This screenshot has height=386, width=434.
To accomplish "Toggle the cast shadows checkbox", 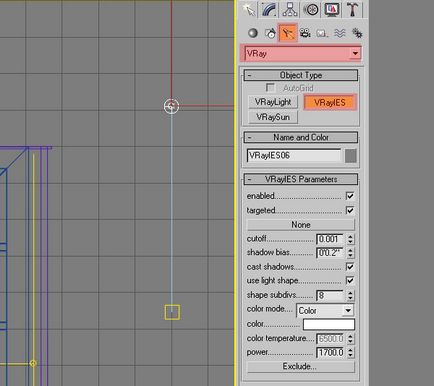I will pyautogui.click(x=350, y=267).
